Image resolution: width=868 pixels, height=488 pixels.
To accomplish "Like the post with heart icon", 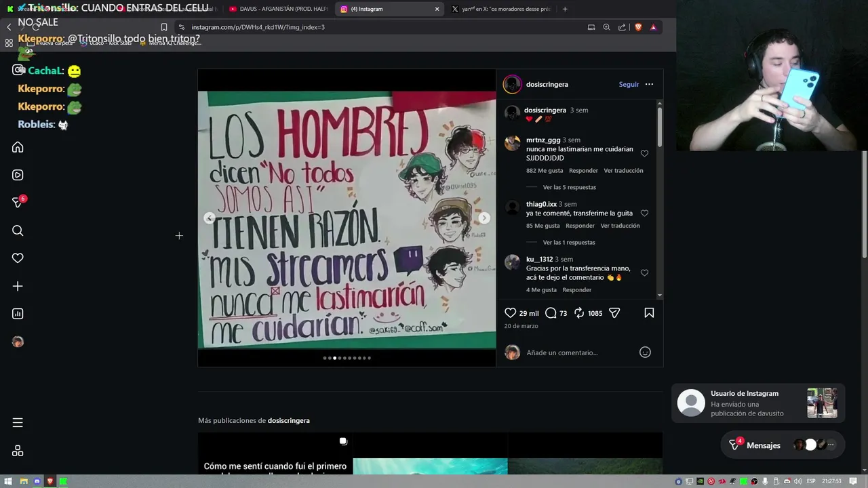I will [x=511, y=312].
